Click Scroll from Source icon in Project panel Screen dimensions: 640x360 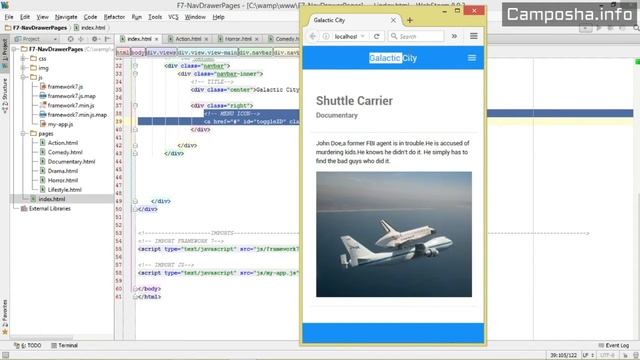point(71,39)
